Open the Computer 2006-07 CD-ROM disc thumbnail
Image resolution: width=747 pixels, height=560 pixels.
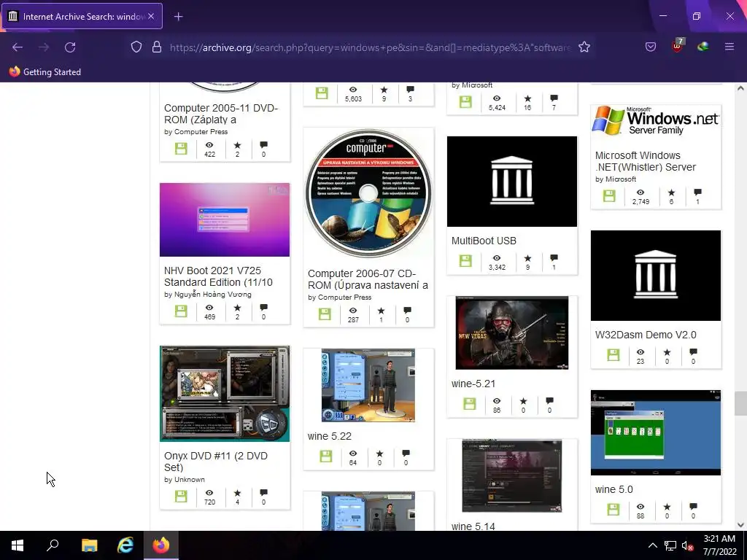tap(368, 193)
